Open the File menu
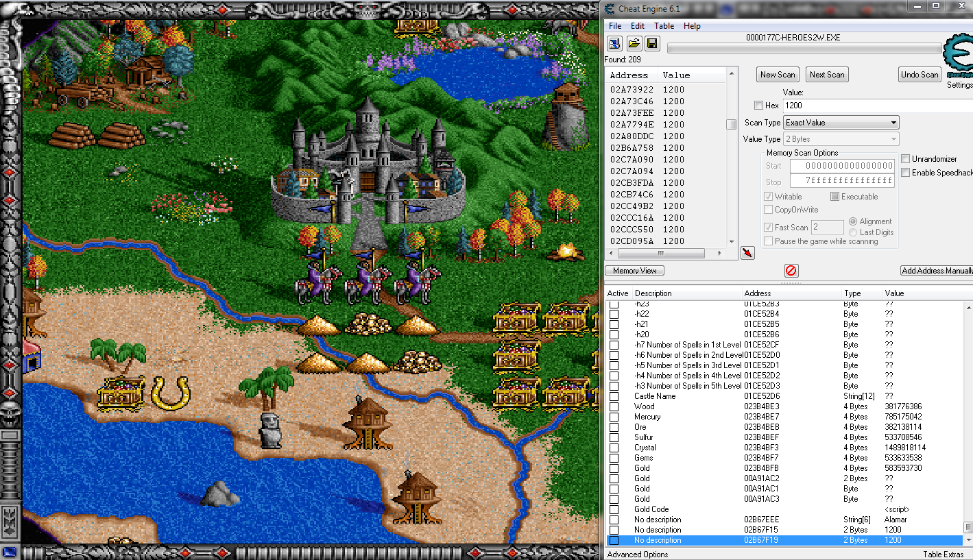The image size is (973, 560). click(x=616, y=26)
